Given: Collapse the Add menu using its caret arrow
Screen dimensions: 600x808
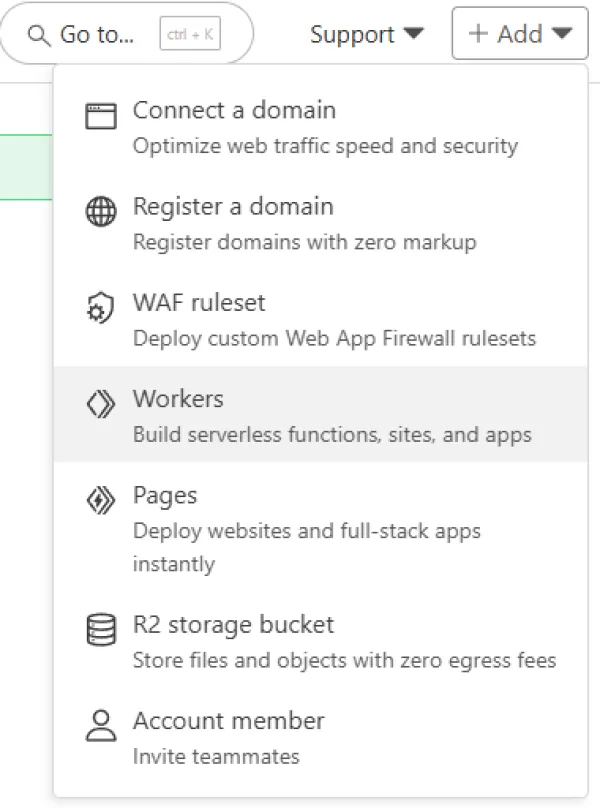Looking at the screenshot, I should (562, 34).
